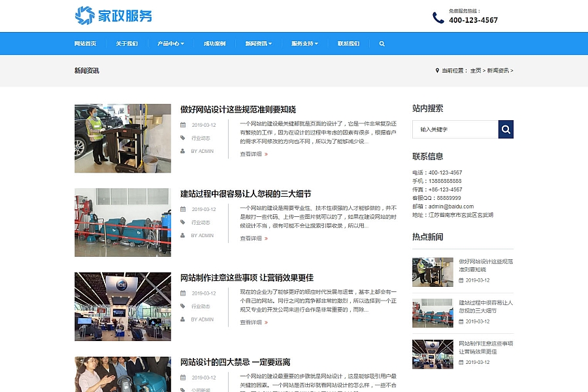Viewport: 588px width, 392px height.
Task: Click calendar icon of 建站过程中 article
Action: [x=183, y=209]
